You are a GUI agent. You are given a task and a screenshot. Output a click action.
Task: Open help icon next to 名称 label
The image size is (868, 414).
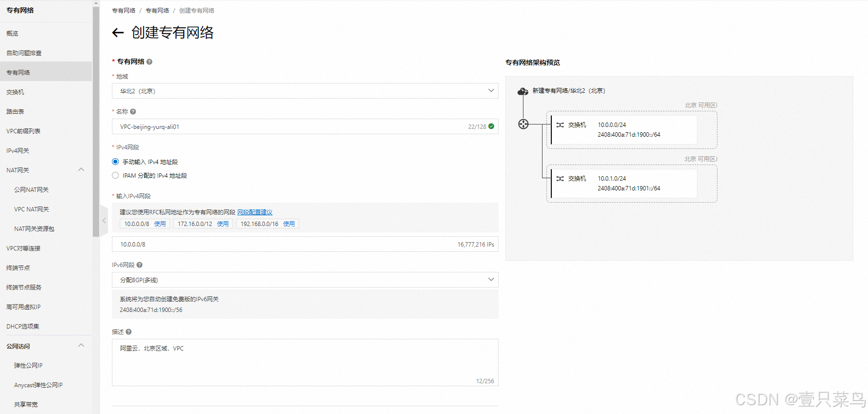(x=133, y=112)
